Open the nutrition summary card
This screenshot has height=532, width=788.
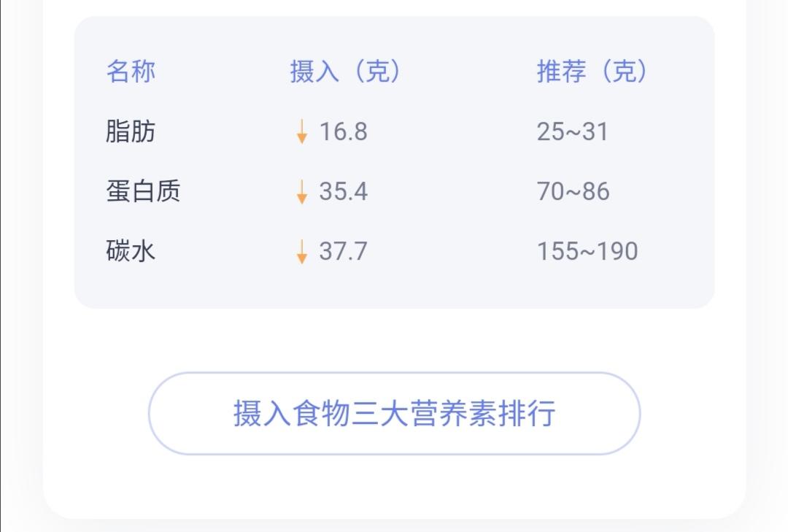click(394, 162)
